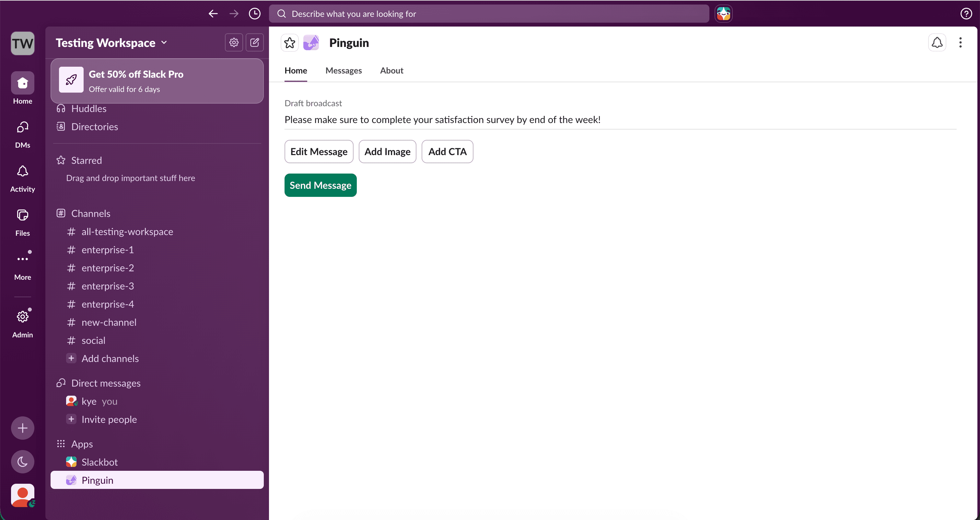Expand the Testing Workspace name dropdown
Screen dimensions: 980x520
coord(111,42)
